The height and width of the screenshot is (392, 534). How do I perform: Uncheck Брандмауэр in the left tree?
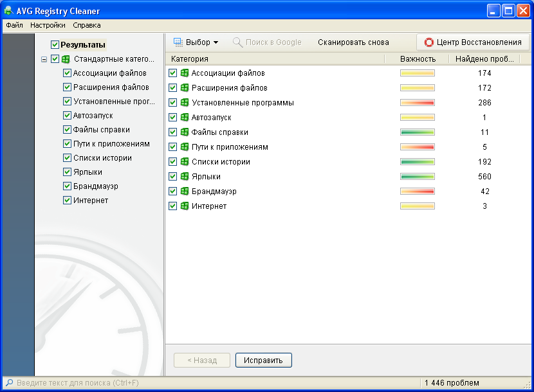click(67, 186)
